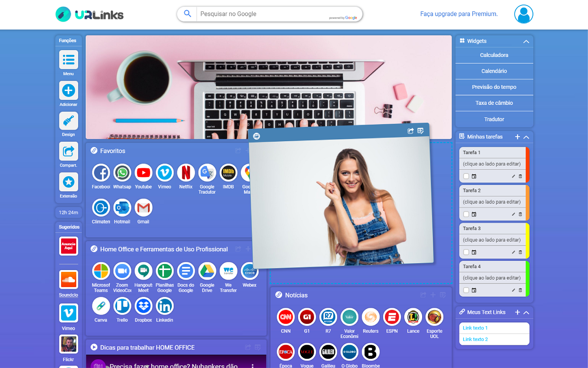Open the Extensão star icon
Image resolution: width=588 pixels, height=368 pixels.
(x=68, y=182)
